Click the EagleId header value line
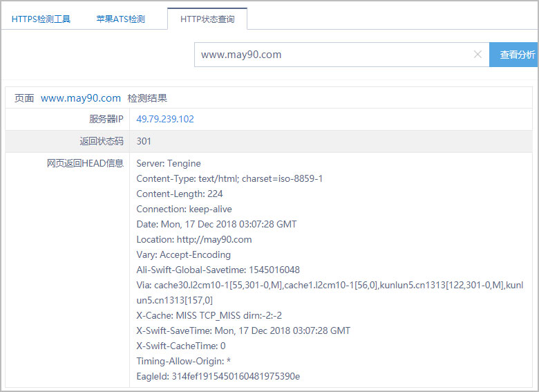The image size is (539, 392). [x=218, y=376]
